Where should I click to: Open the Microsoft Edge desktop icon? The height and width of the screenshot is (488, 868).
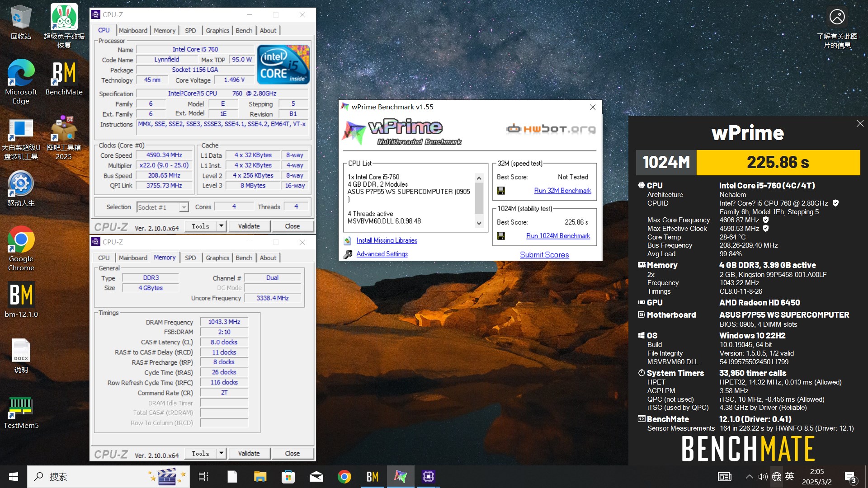[21, 82]
